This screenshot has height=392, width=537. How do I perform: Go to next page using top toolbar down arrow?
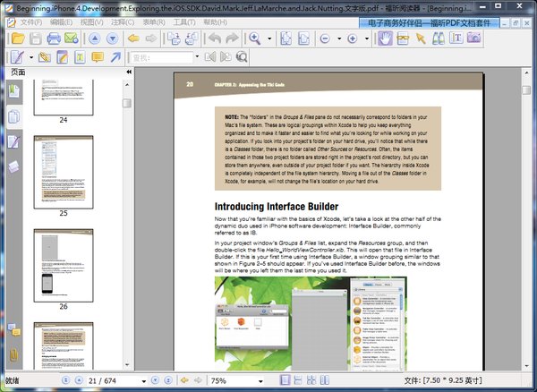click(113, 38)
